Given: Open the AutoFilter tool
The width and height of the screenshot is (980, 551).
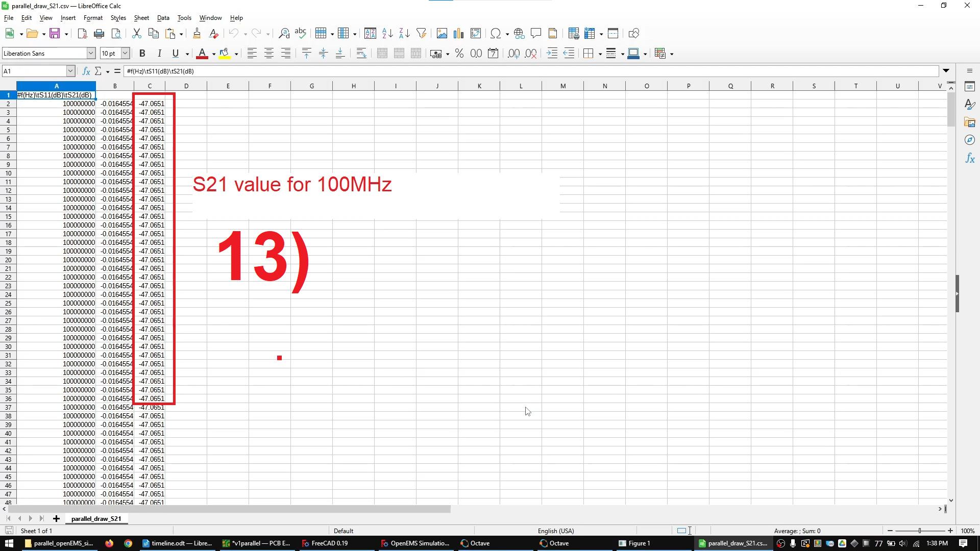Looking at the screenshot, I should click(x=422, y=33).
